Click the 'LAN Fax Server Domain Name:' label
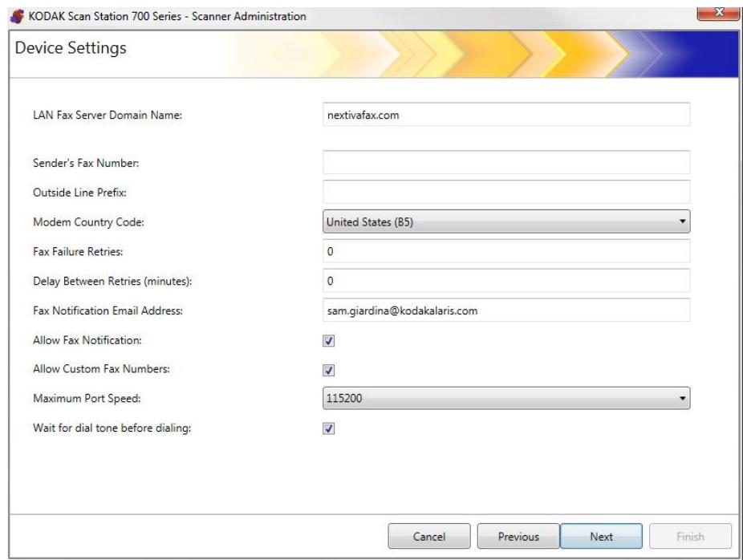This screenshot has width=743, height=560. coord(108,115)
